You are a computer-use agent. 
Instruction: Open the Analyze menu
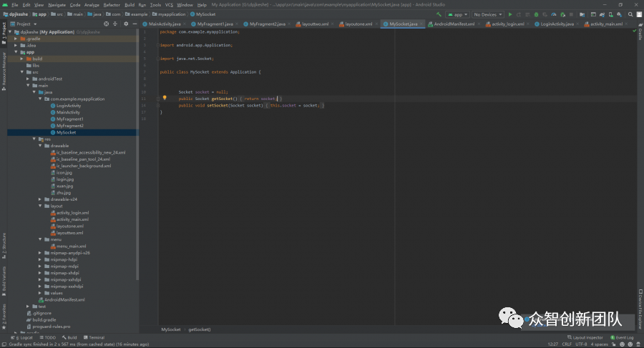pyautogui.click(x=92, y=5)
